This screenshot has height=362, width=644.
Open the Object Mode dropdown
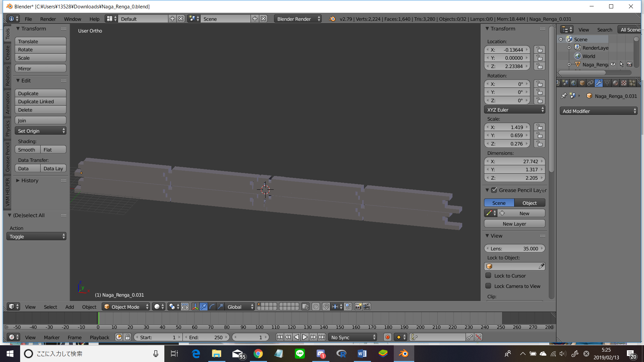(126, 307)
